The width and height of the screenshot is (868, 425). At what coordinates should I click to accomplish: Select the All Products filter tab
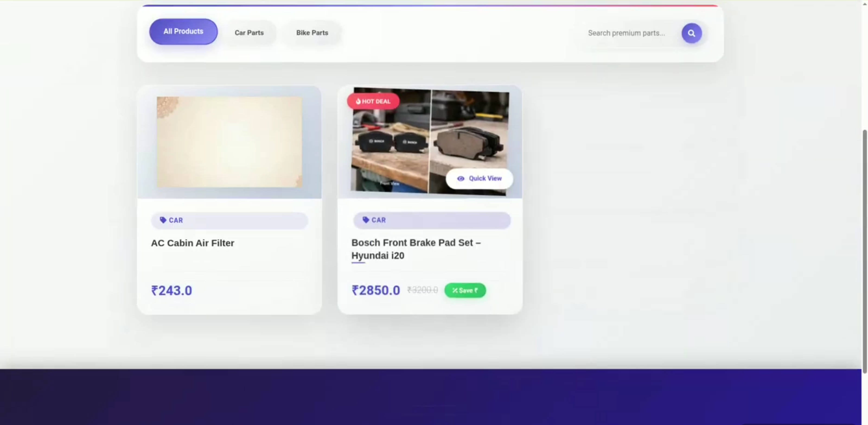click(183, 31)
